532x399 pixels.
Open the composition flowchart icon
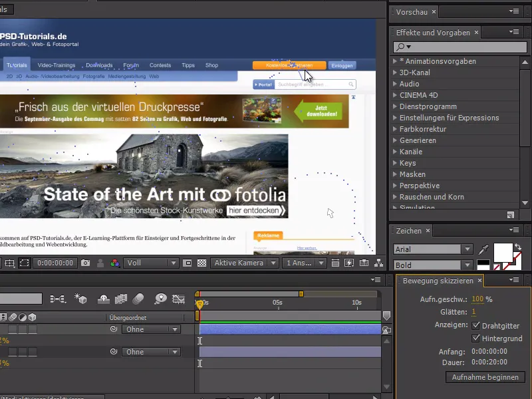tap(378, 263)
